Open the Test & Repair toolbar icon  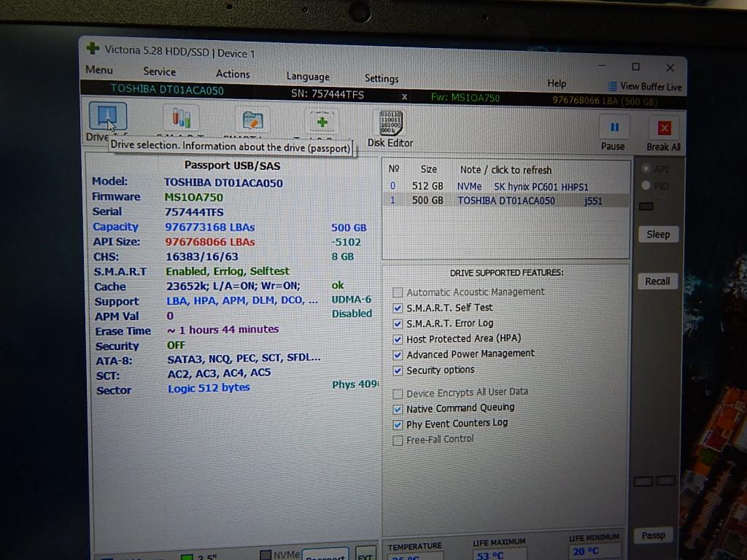click(x=322, y=122)
